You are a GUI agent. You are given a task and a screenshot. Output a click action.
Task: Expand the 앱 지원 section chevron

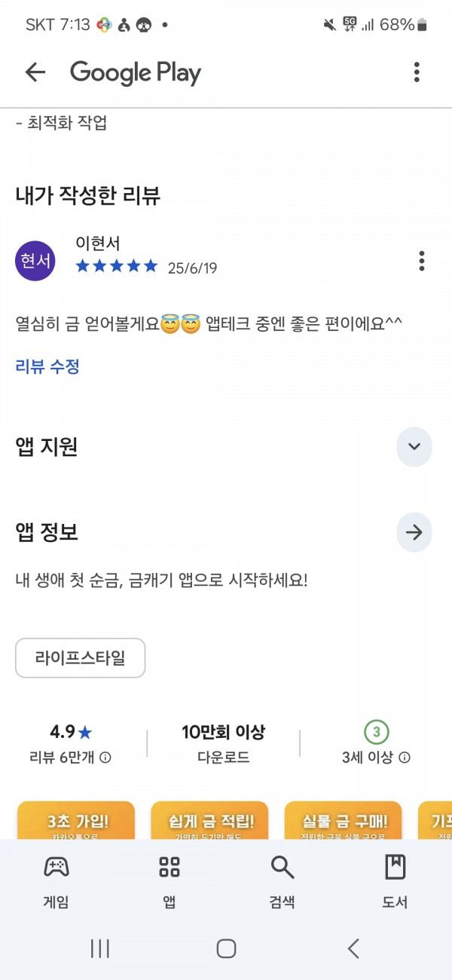(x=414, y=446)
